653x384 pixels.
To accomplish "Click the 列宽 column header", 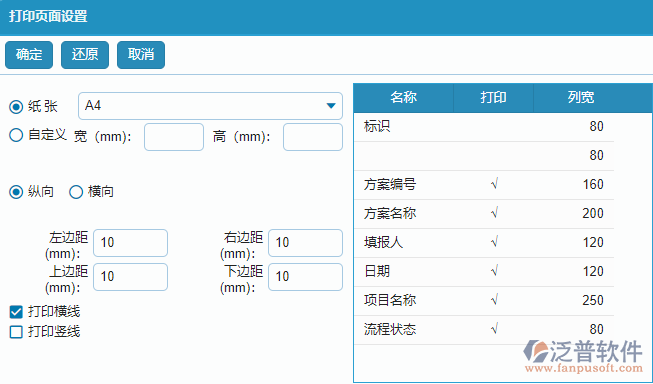I will tap(581, 98).
